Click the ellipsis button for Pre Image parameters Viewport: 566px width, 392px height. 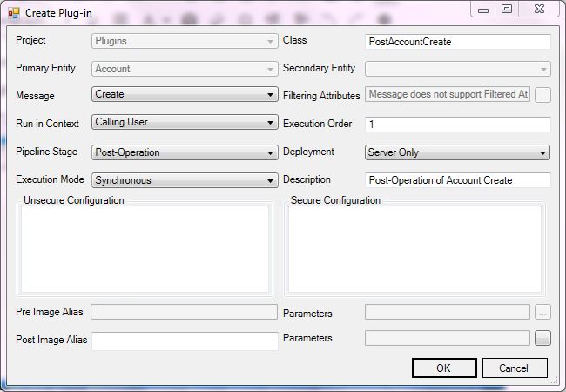pyautogui.click(x=542, y=312)
